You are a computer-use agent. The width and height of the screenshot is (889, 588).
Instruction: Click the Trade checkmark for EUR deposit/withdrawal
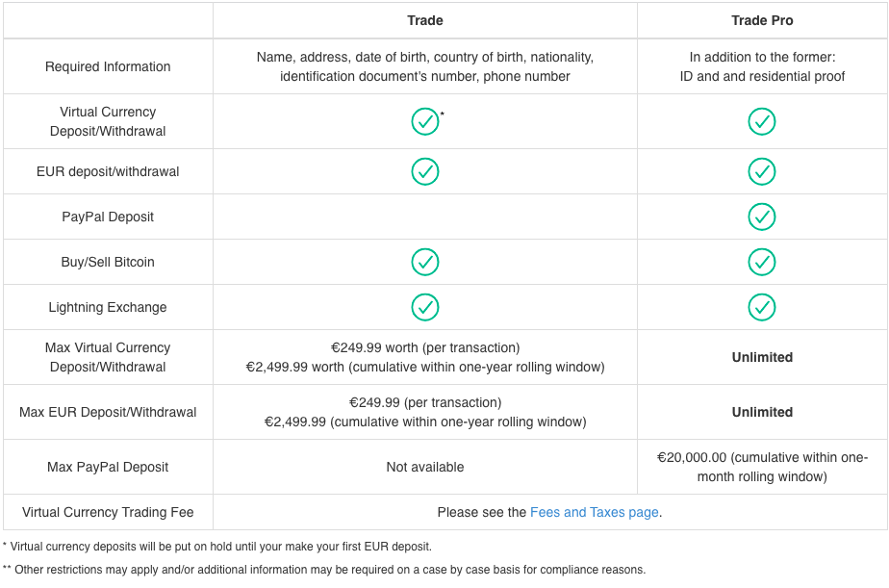[424, 171]
